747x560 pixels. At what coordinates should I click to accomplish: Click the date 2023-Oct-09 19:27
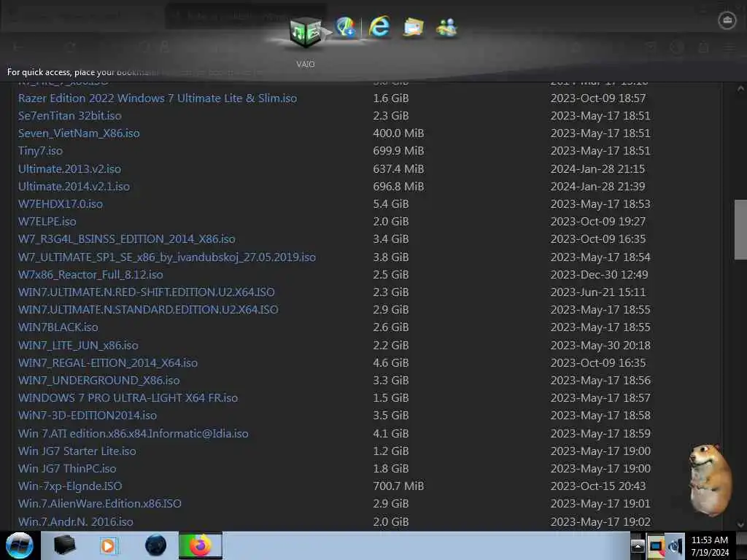(598, 222)
